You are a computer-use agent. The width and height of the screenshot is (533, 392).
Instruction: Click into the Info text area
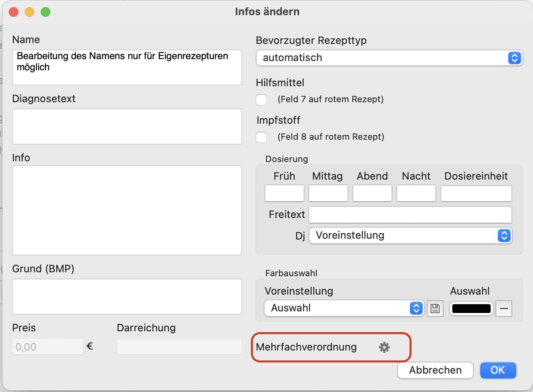click(x=127, y=210)
